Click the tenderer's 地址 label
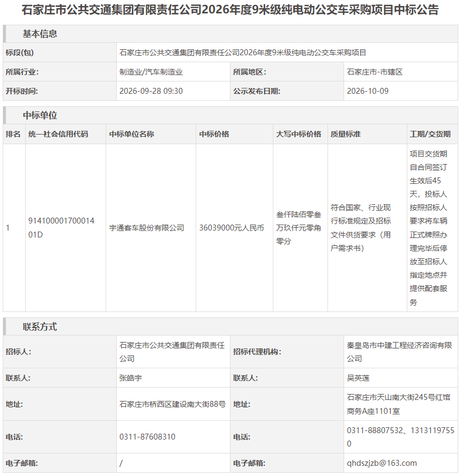 coord(14,404)
